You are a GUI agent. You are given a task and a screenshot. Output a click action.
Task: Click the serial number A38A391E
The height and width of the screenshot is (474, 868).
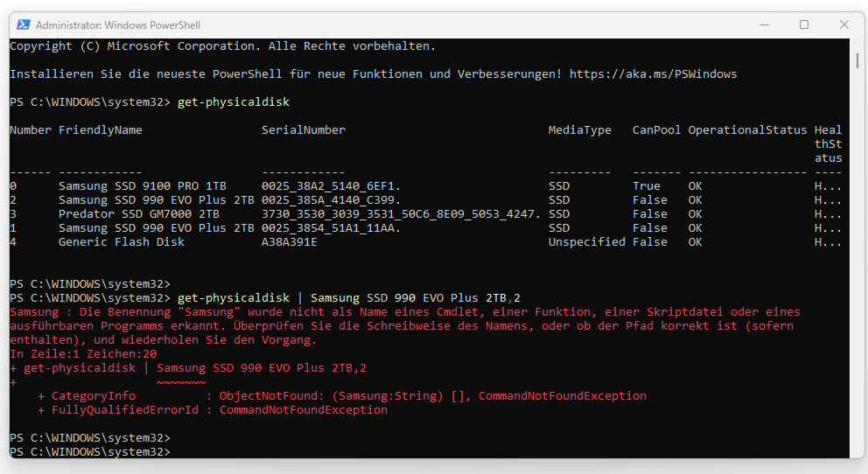pos(290,242)
